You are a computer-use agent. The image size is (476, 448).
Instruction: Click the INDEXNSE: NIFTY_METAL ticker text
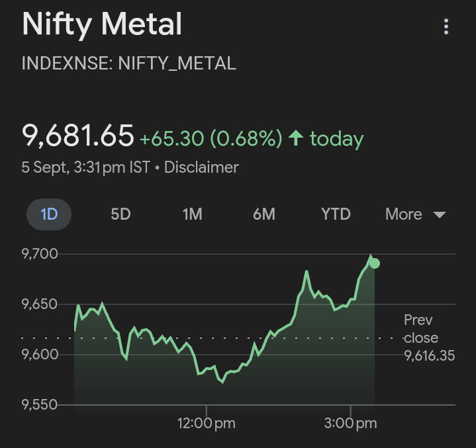coord(129,64)
